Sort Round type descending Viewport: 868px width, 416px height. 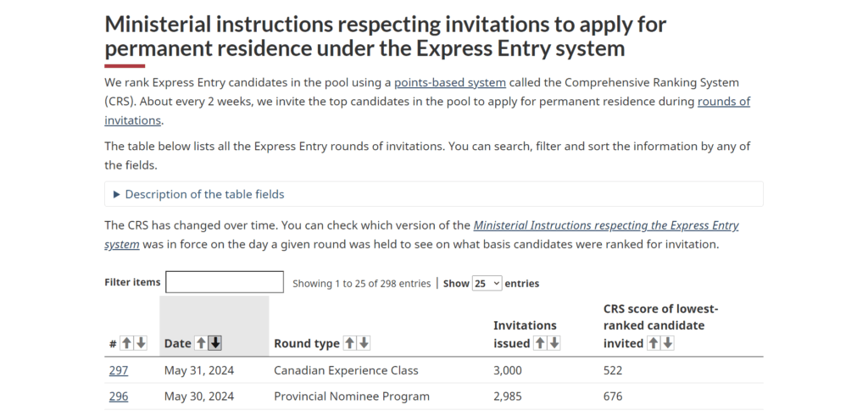pyautogui.click(x=364, y=343)
